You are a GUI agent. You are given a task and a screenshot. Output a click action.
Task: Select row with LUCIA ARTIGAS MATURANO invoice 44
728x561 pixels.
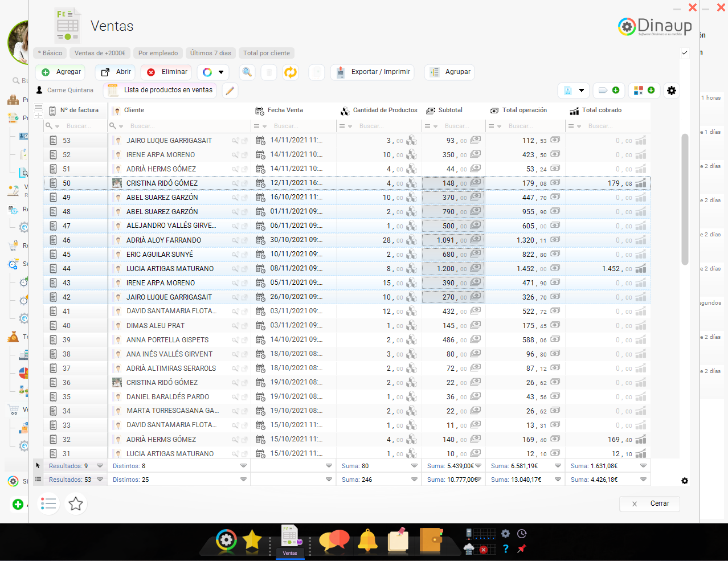tap(346, 269)
